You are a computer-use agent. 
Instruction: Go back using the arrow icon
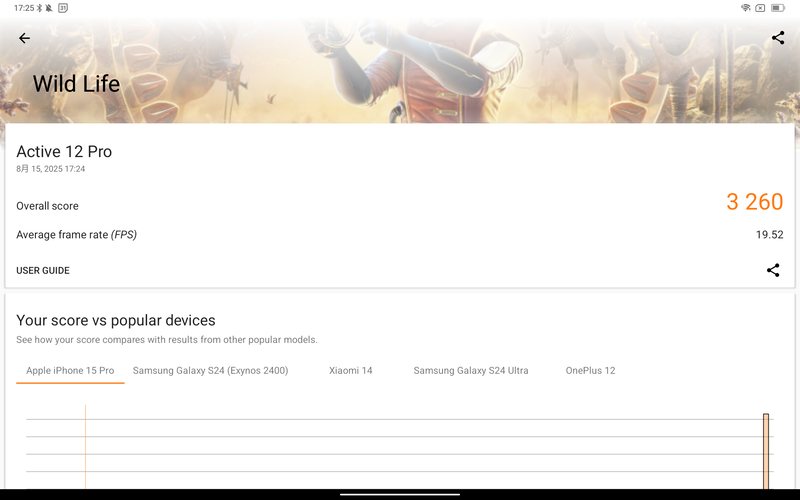click(24, 38)
